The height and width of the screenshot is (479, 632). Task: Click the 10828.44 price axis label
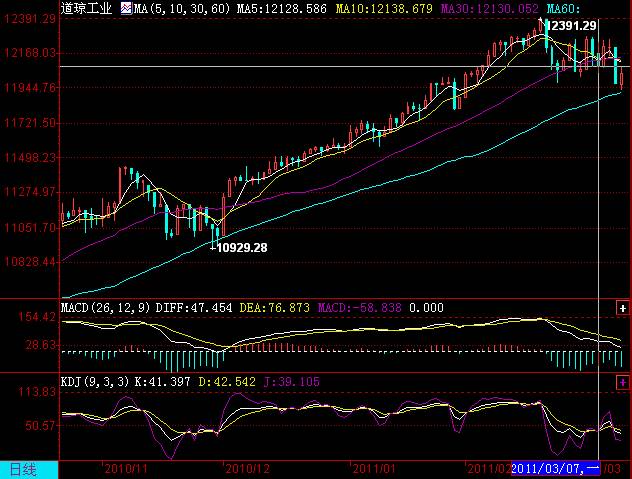click(x=30, y=262)
